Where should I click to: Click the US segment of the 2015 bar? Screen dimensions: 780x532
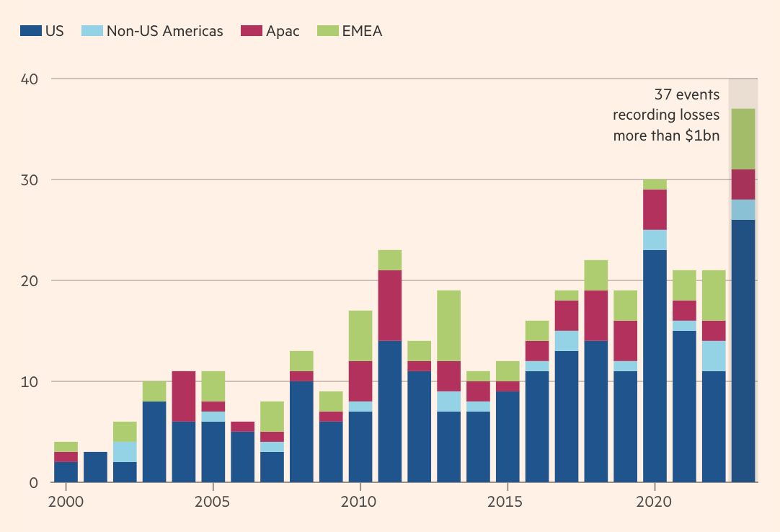pos(508,436)
